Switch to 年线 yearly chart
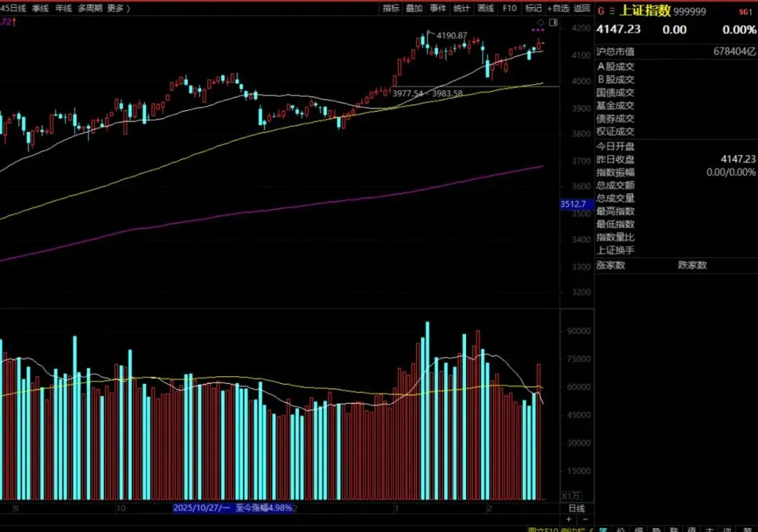The width and height of the screenshot is (758, 532). (x=63, y=8)
